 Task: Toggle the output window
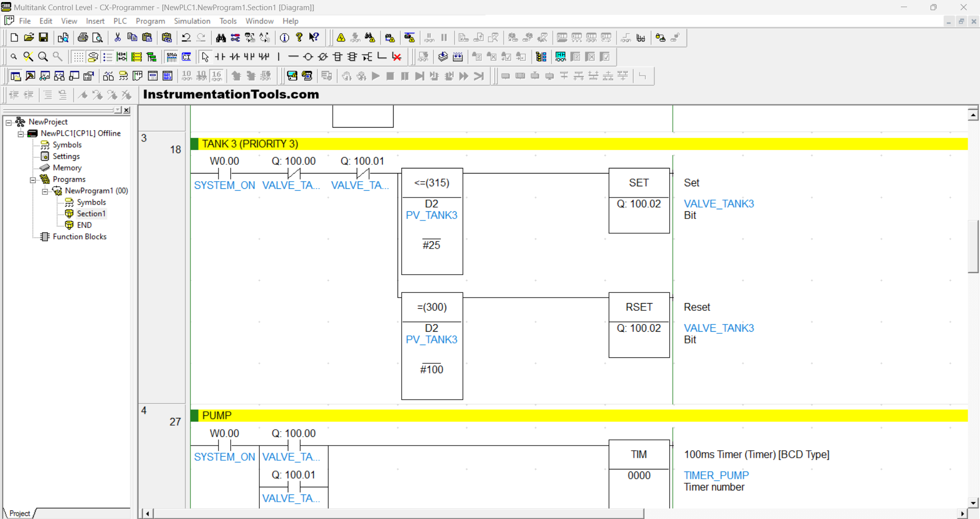point(31,76)
